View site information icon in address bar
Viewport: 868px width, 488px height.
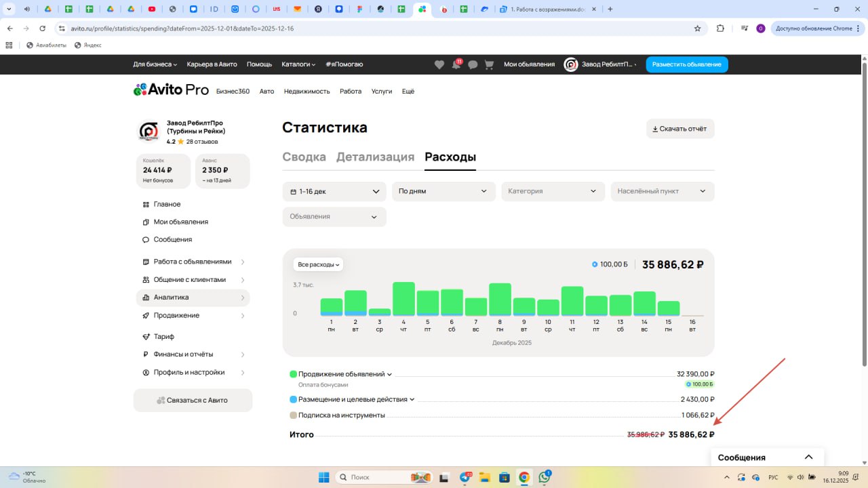[x=62, y=28]
